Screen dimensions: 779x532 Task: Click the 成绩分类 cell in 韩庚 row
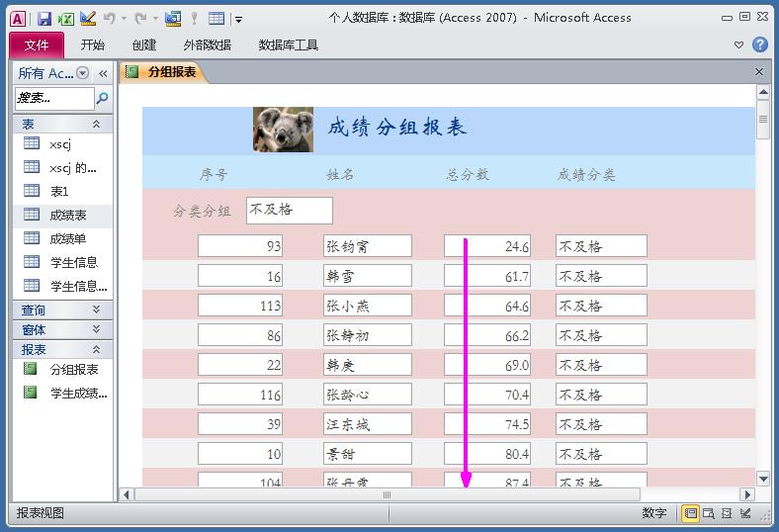(x=601, y=365)
